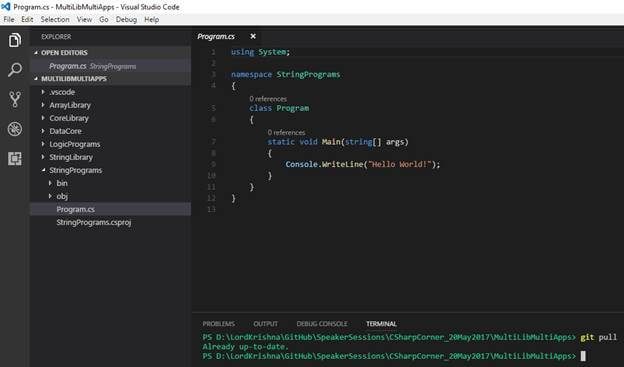Open the Go menu

coord(104,20)
